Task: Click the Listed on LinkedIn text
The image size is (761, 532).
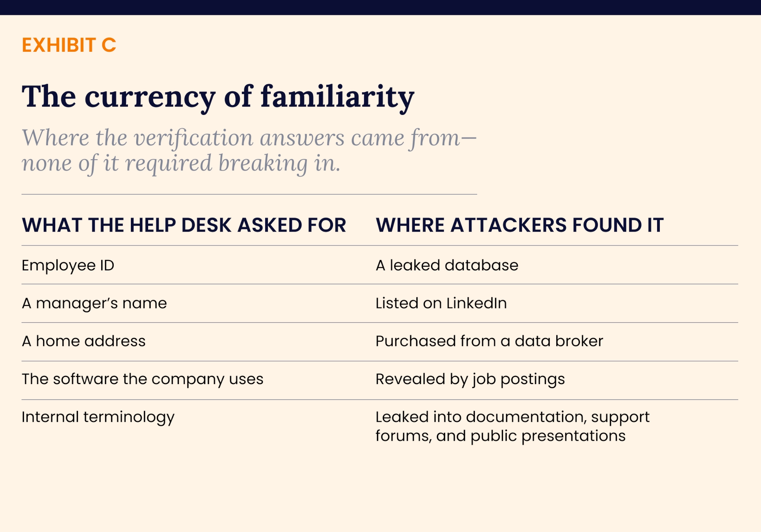Action: click(x=441, y=303)
